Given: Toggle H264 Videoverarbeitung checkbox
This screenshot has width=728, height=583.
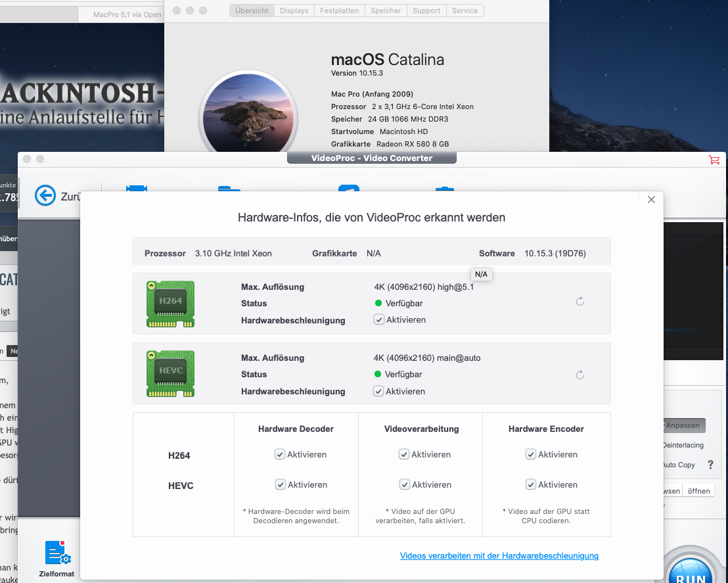Looking at the screenshot, I should 404,454.
